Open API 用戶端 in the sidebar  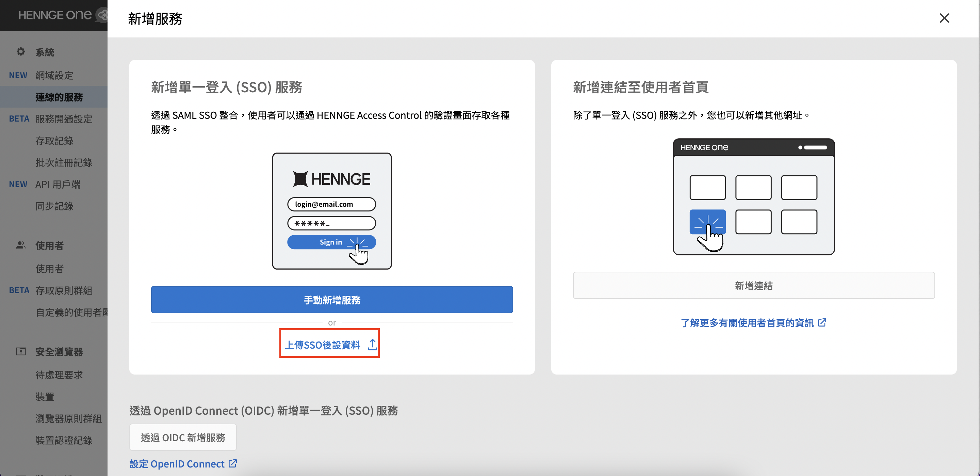coord(58,184)
